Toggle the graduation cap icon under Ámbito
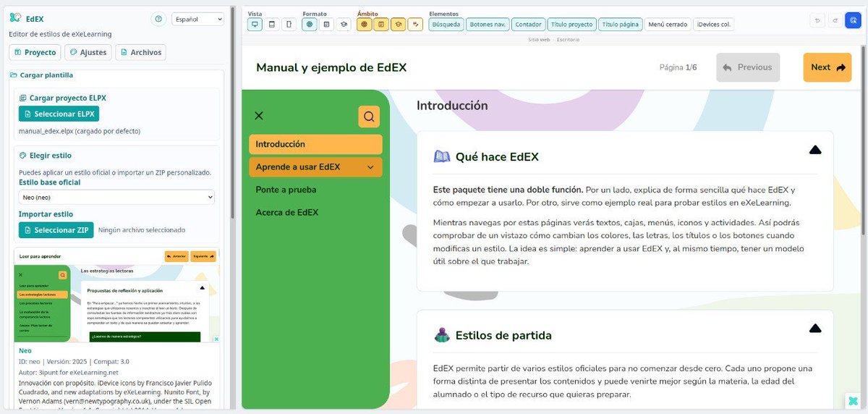868x414 pixels. [x=398, y=24]
